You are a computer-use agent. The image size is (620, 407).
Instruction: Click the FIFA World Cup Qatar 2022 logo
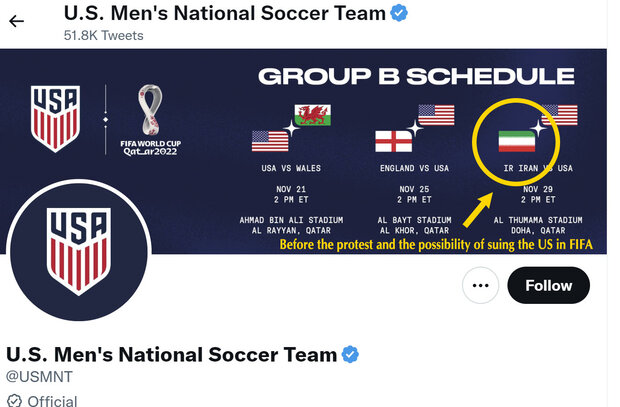click(153, 120)
